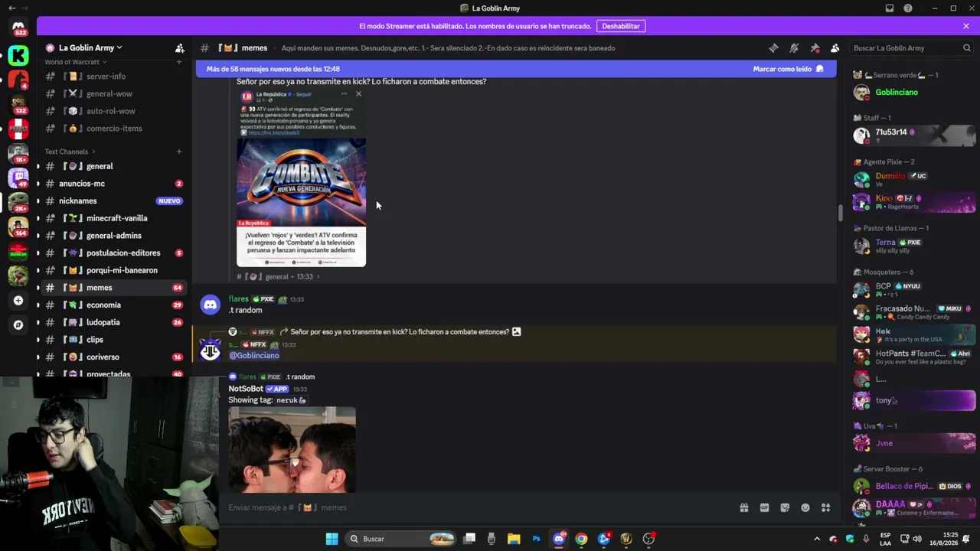Open the link.bio link in the embed

point(274,132)
